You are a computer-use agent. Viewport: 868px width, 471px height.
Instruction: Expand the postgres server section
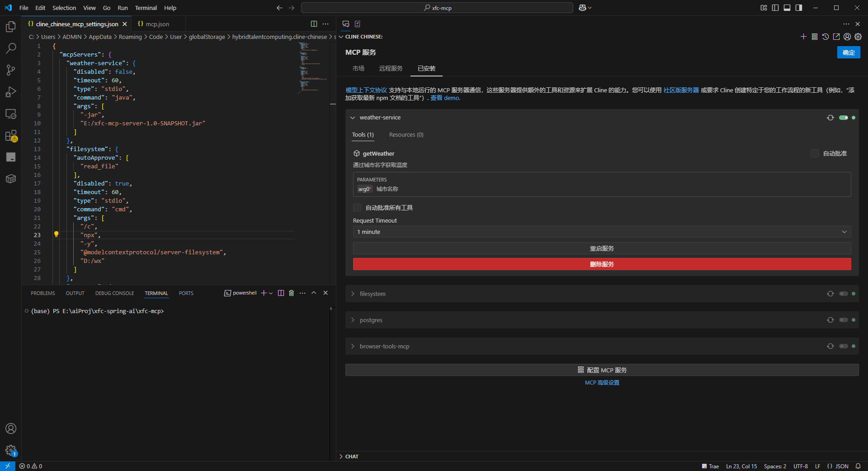pyautogui.click(x=353, y=320)
